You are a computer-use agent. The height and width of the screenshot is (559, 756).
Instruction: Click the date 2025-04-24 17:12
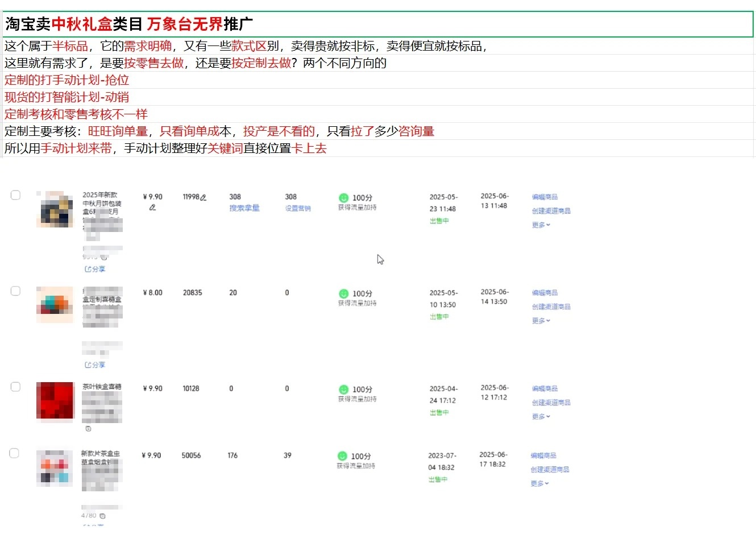point(443,395)
